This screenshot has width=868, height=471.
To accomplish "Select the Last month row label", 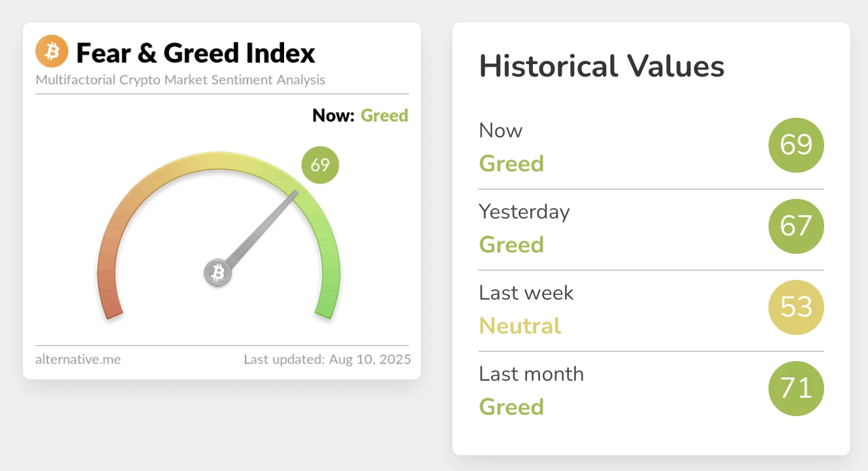I will click(x=532, y=374).
